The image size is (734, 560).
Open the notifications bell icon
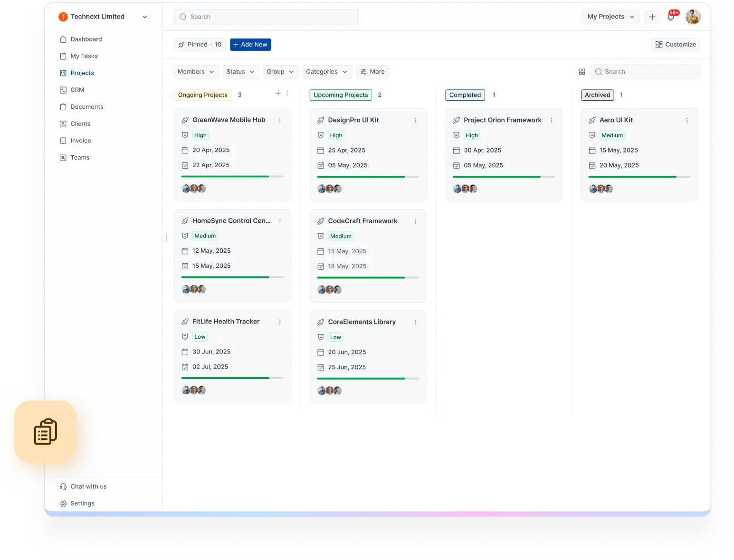click(671, 17)
